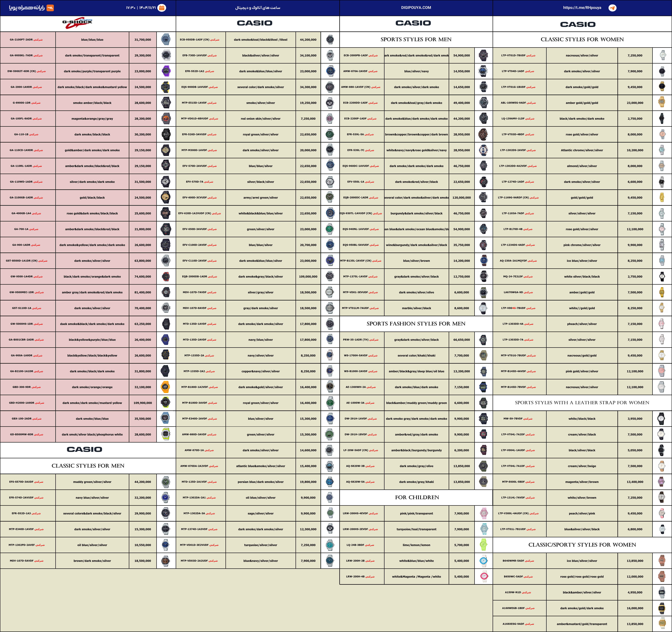Click the orange Rayaneh Hamrah Pouya logo icon
The width and height of the screenshot is (672, 632).
pos(50,8)
